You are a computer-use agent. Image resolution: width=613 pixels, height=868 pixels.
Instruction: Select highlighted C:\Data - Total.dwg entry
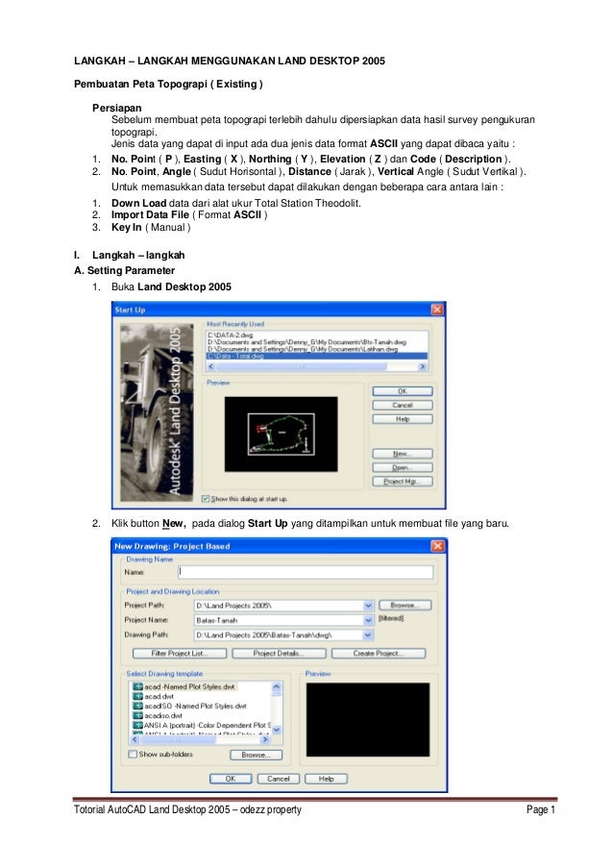tap(317, 356)
